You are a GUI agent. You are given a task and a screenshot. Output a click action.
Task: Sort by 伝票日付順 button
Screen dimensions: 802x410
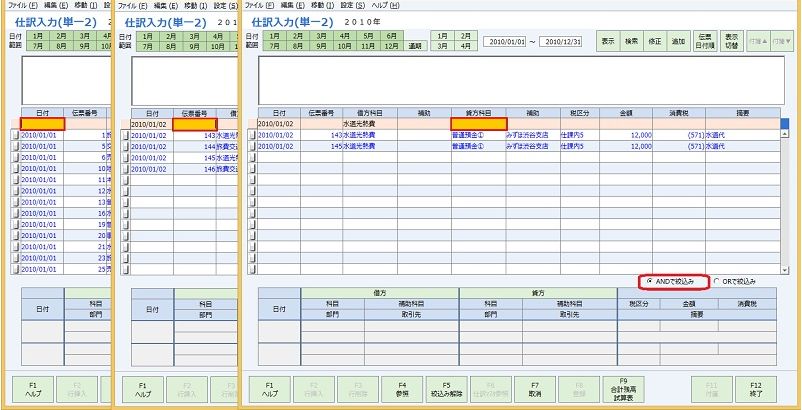click(705, 41)
